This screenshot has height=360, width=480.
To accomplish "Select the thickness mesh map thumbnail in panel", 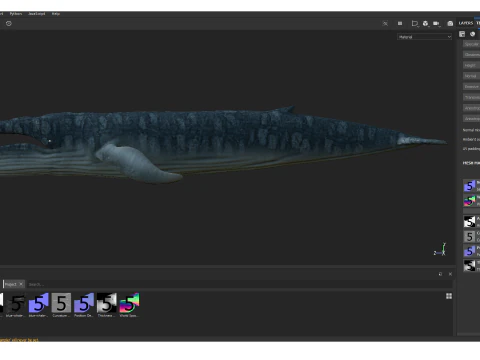I will (x=470, y=266).
